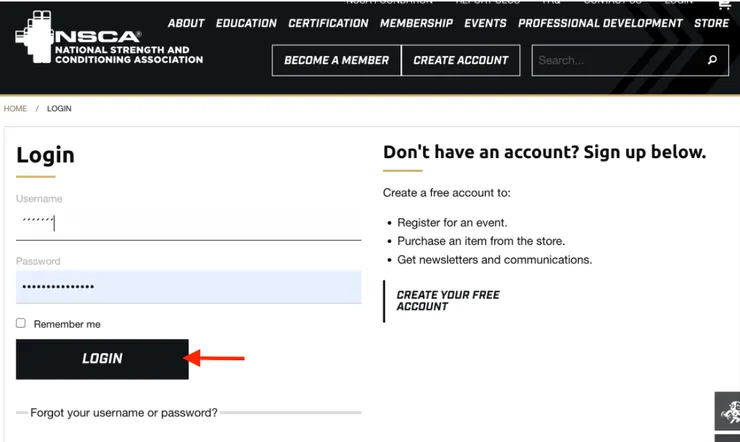Go to the Store menu item

[711, 23]
